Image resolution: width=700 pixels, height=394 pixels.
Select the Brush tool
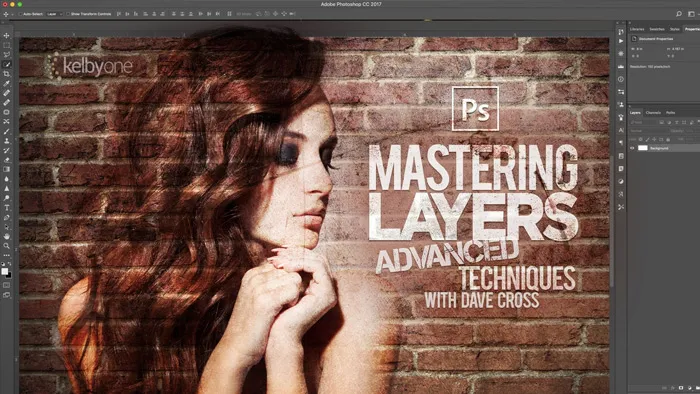[6, 131]
